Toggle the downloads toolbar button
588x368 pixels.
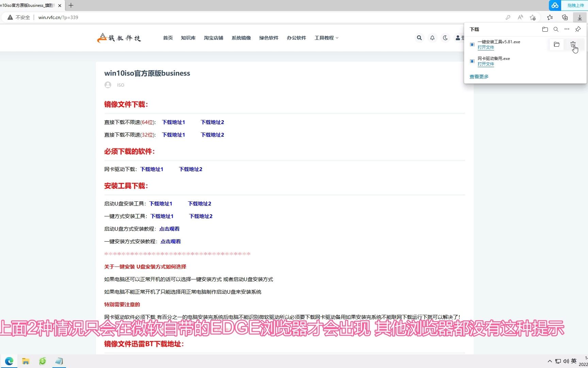(x=580, y=17)
